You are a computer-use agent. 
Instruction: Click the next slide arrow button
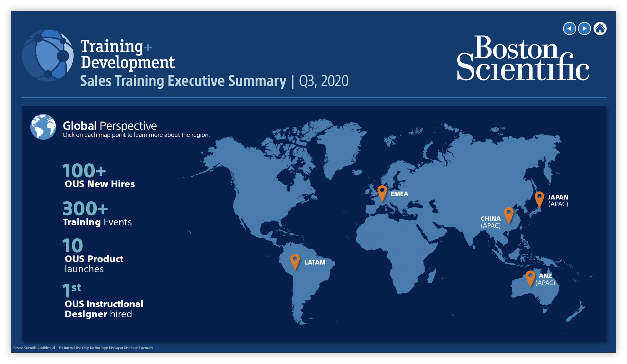[x=584, y=29]
